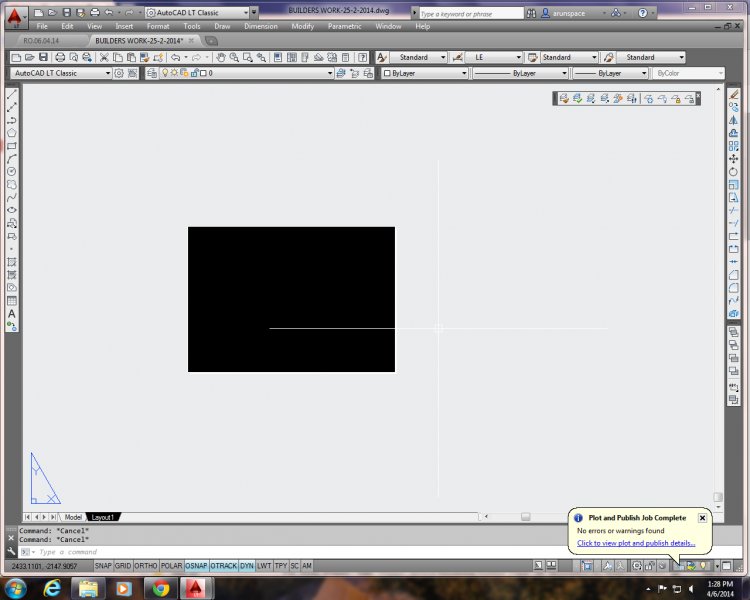This screenshot has width=750, height=600.
Task: Open the Dimension menu
Action: 260,26
